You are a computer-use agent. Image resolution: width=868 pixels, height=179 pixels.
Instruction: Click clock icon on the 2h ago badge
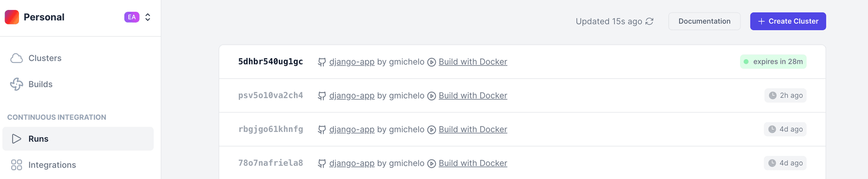(x=773, y=95)
